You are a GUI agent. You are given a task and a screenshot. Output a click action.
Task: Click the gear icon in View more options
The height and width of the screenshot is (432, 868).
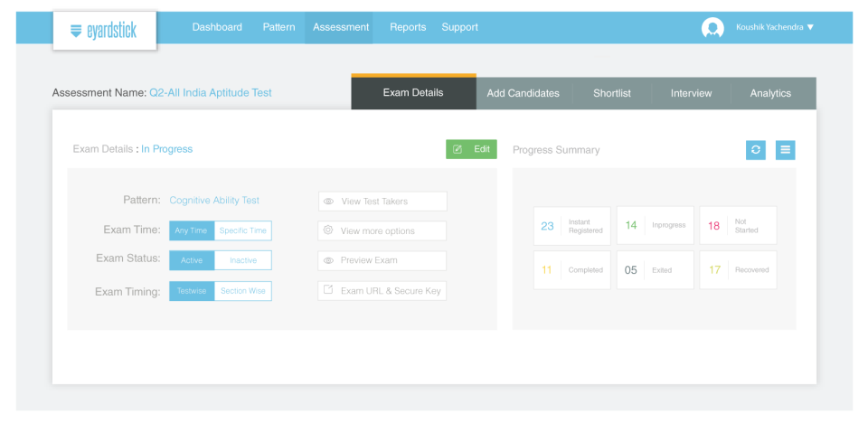[x=327, y=230]
